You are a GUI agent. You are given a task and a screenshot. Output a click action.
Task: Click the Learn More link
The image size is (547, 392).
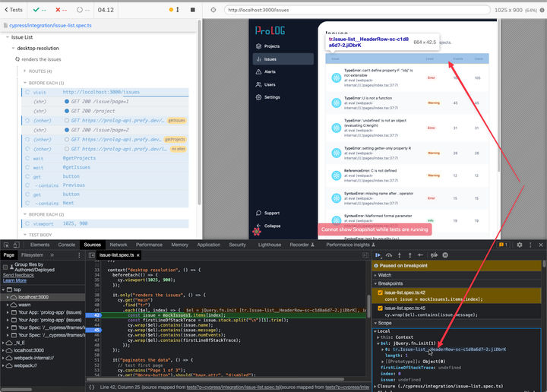[15, 280]
